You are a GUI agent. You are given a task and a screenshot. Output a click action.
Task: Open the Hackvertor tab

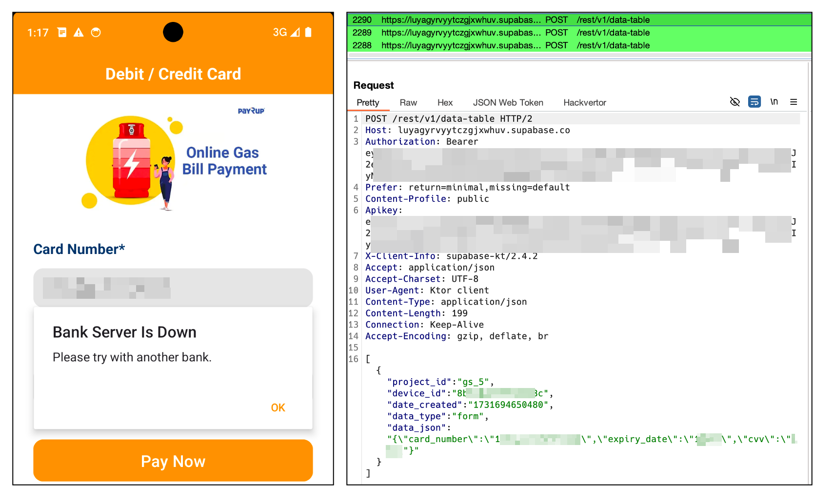(x=584, y=103)
